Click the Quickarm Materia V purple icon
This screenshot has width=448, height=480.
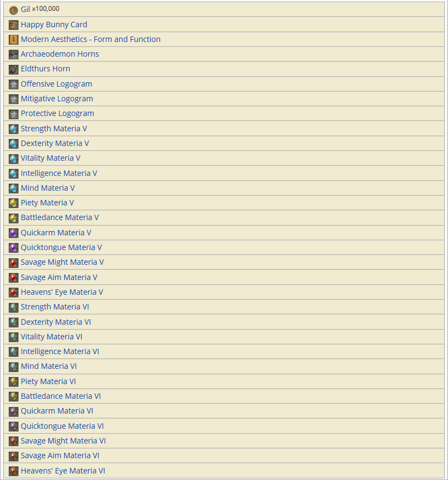click(14, 233)
